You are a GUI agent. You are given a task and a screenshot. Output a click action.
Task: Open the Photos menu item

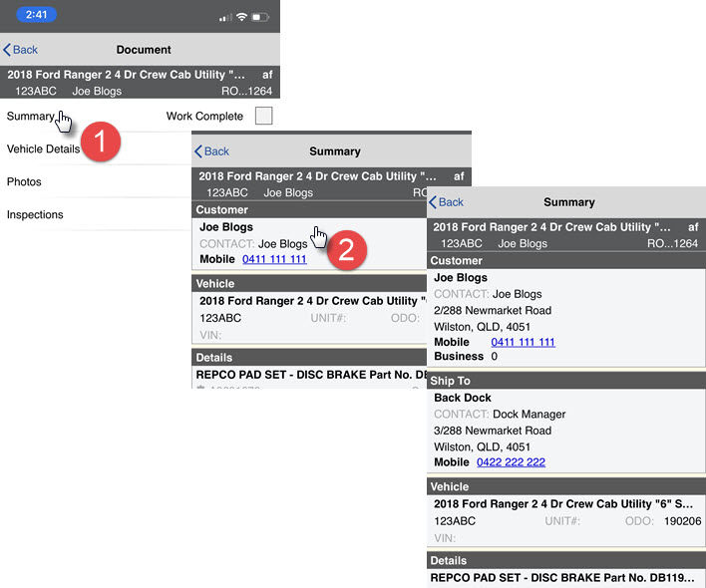pyautogui.click(x=24, y=181)
